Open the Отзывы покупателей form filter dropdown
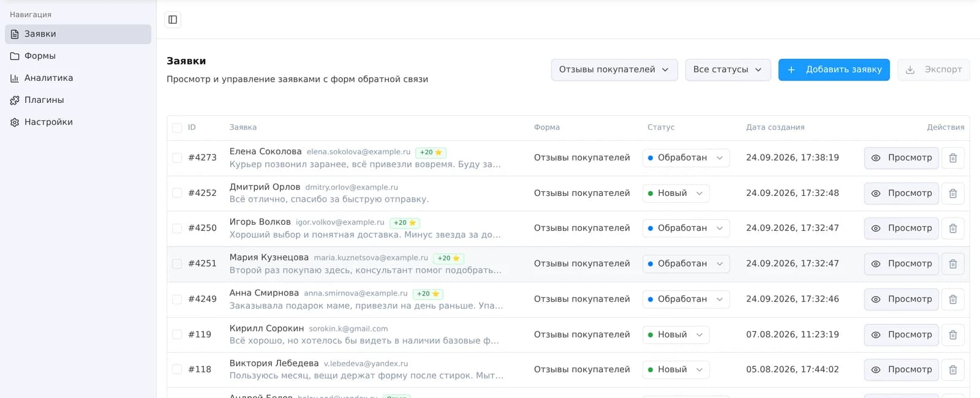This screenshot has height=398, width=980. coord(614,70)
